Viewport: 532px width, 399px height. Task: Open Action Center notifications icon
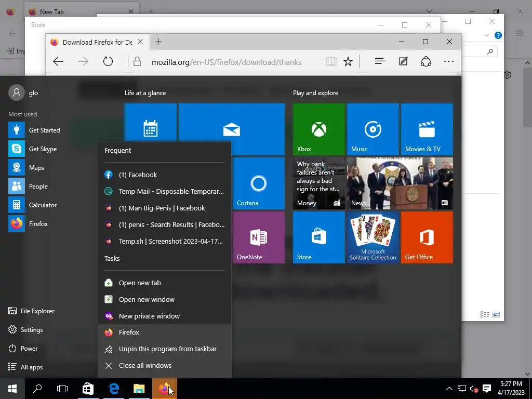pos(487,389)
